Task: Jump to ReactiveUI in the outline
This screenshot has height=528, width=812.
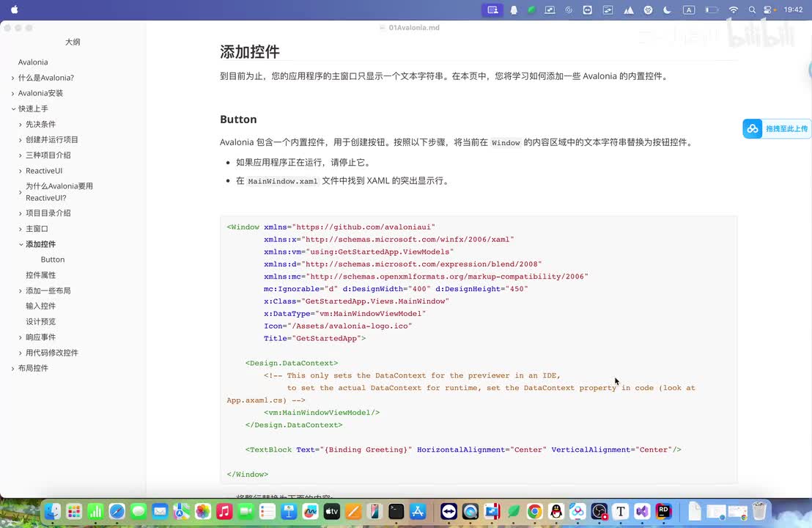Action: point(44,171)
